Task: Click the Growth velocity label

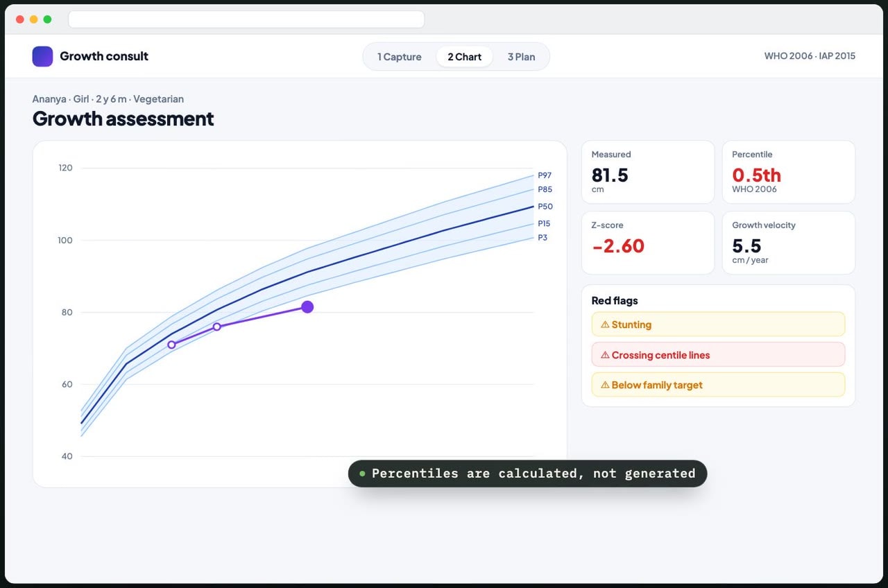Action: point(764,225)
